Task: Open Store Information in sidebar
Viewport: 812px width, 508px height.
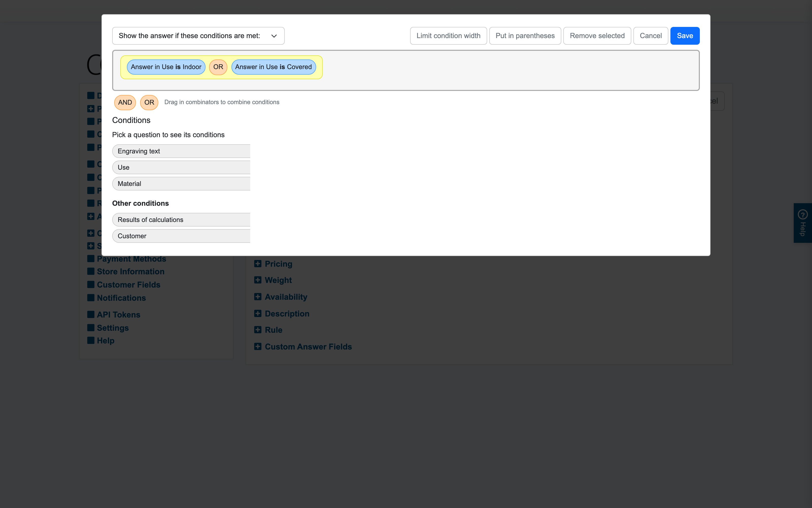Action: [130, 272]
